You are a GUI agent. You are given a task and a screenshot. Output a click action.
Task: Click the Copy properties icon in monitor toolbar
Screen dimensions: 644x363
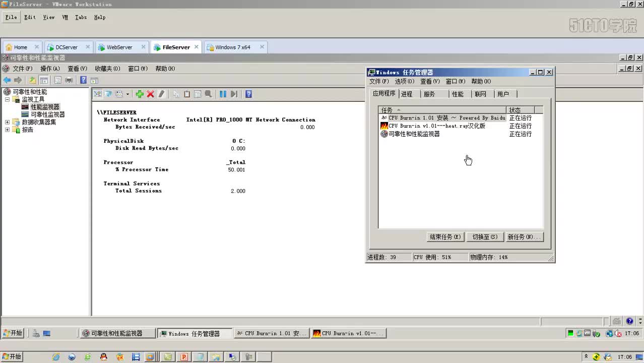[176, 94]
